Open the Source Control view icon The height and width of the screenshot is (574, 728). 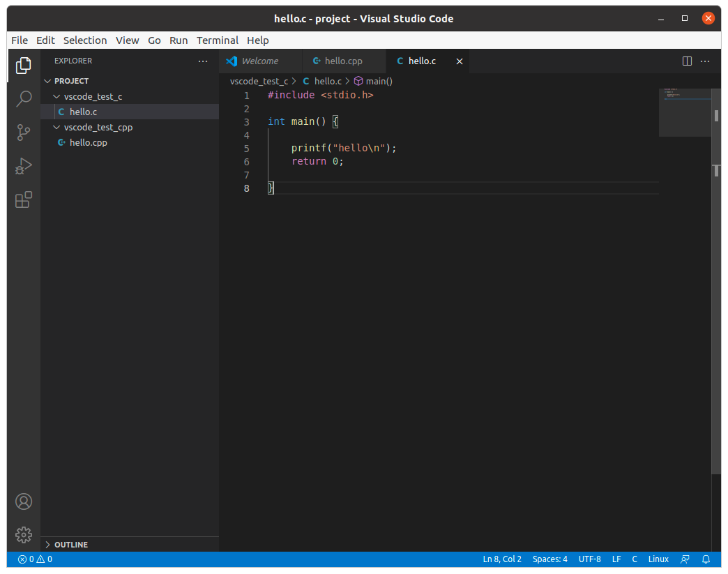[23, 133]
